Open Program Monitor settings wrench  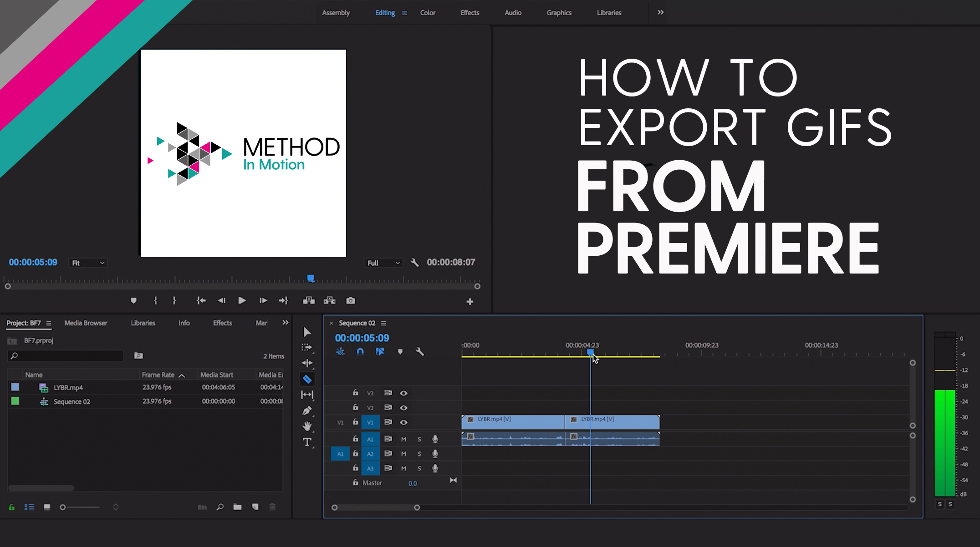click(x=414, y=263)
